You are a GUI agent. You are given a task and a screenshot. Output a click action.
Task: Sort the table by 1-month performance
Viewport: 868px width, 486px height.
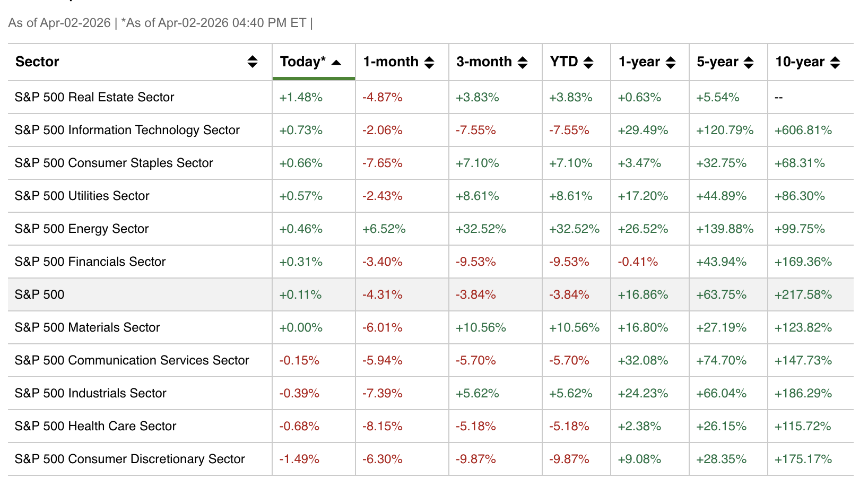[429, 62]
